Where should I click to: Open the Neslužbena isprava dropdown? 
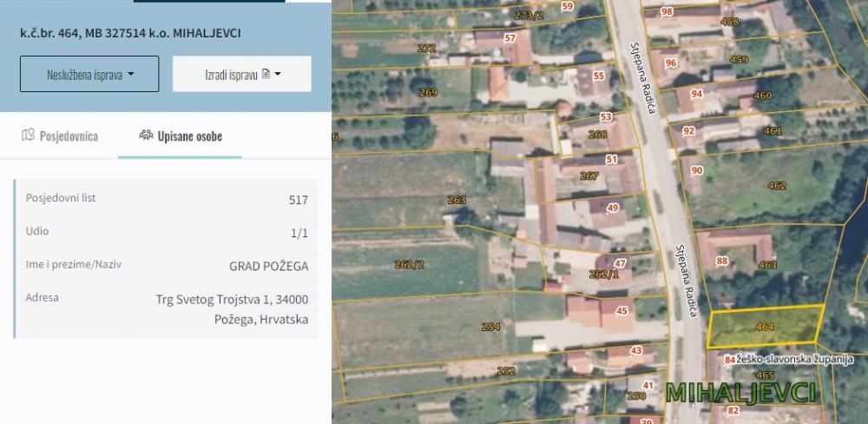(89, 74)
